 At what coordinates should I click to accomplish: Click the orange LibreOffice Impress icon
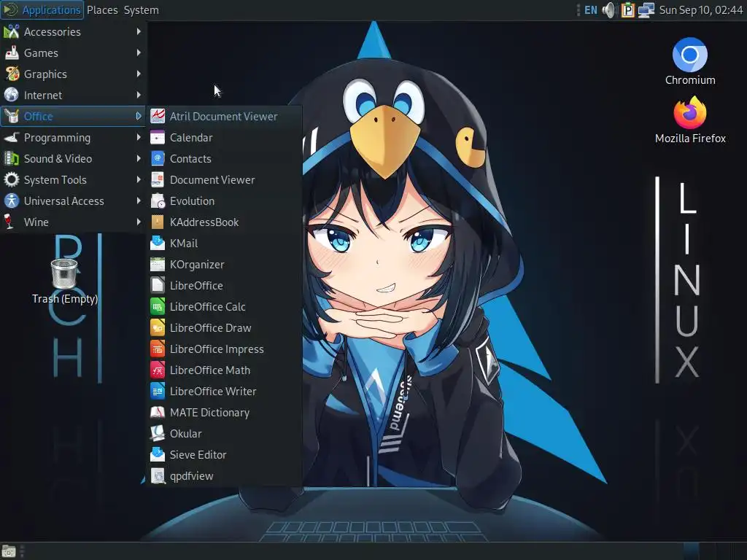[158, 349]
